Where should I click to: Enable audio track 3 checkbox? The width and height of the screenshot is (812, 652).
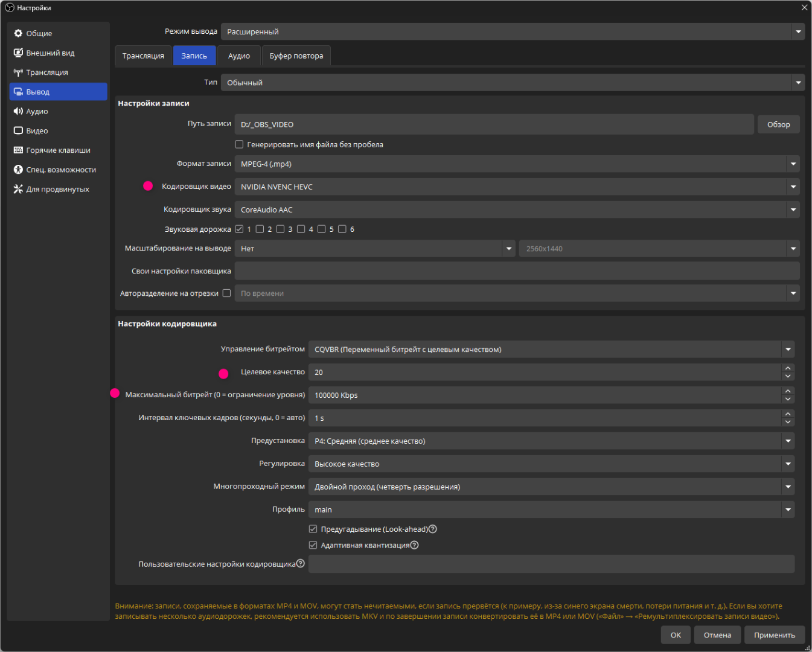coord(280,229)
